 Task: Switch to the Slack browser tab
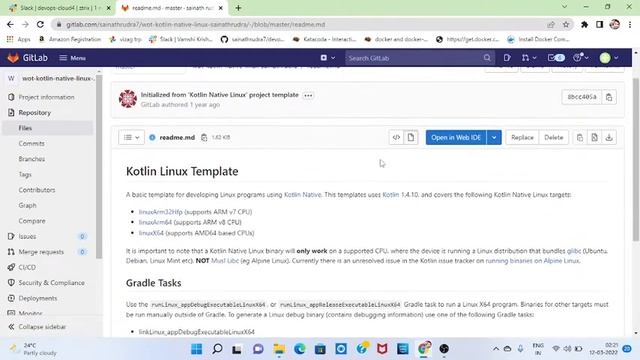tap(60, 8)
